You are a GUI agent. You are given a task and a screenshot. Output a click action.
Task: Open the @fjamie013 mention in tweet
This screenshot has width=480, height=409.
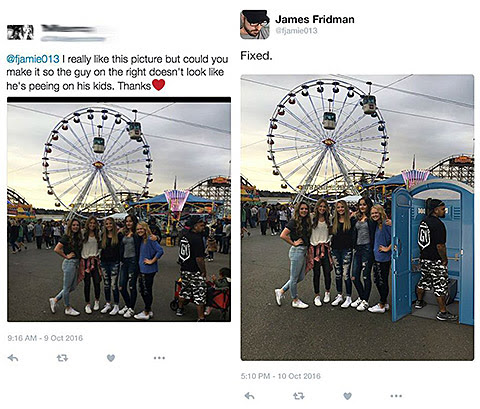click(x=33, y=59)
